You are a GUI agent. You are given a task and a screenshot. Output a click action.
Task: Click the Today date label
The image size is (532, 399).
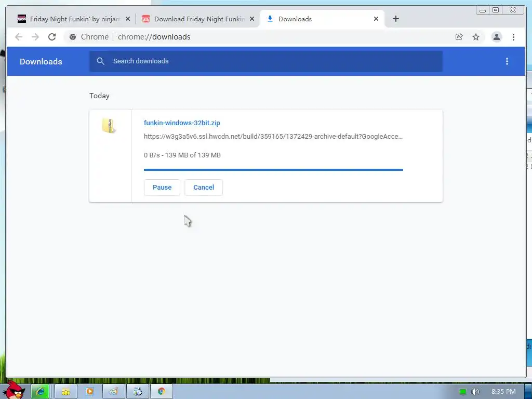tap(99, 96)
